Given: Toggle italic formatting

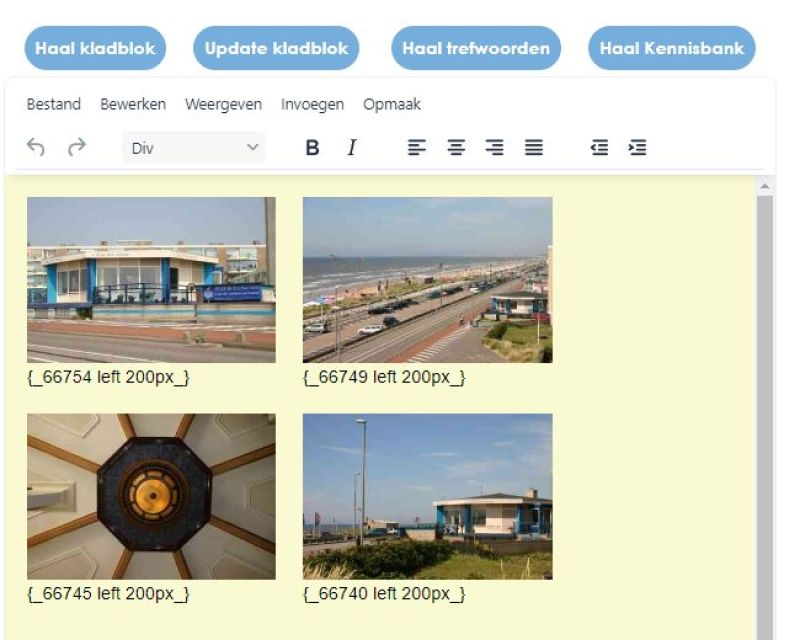Looking at the screenshot, I should [352, 147].
